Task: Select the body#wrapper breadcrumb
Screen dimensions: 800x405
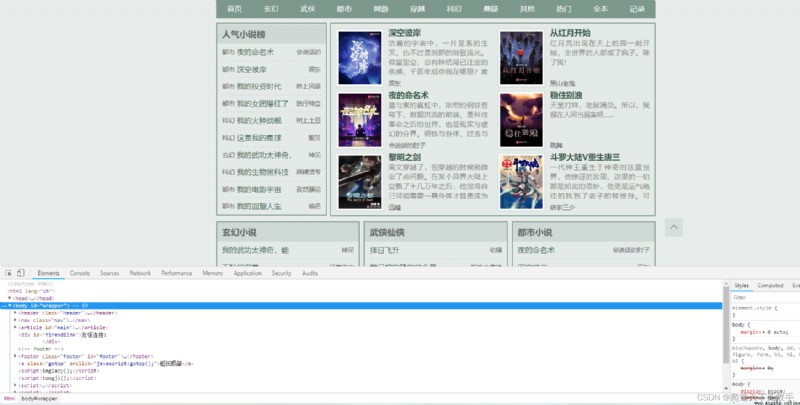Action: (39, 398)
